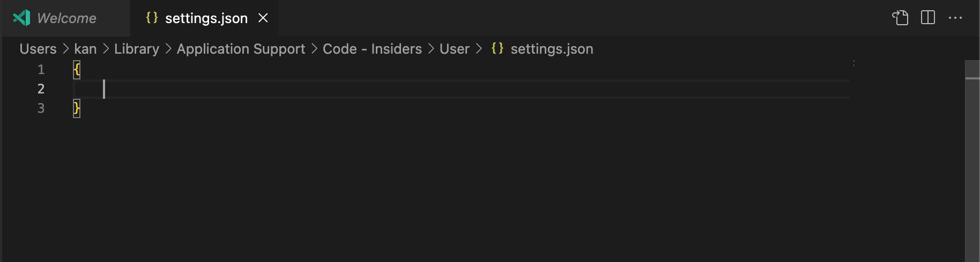Select the settings.json editor tab label
Screen dimensions: 980x262
(x=206, y=18)
